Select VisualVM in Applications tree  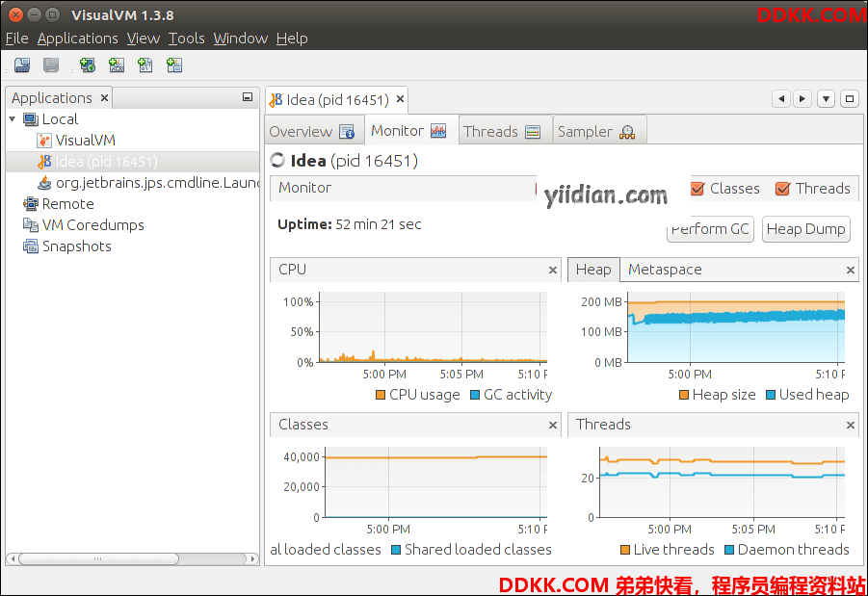85,140
